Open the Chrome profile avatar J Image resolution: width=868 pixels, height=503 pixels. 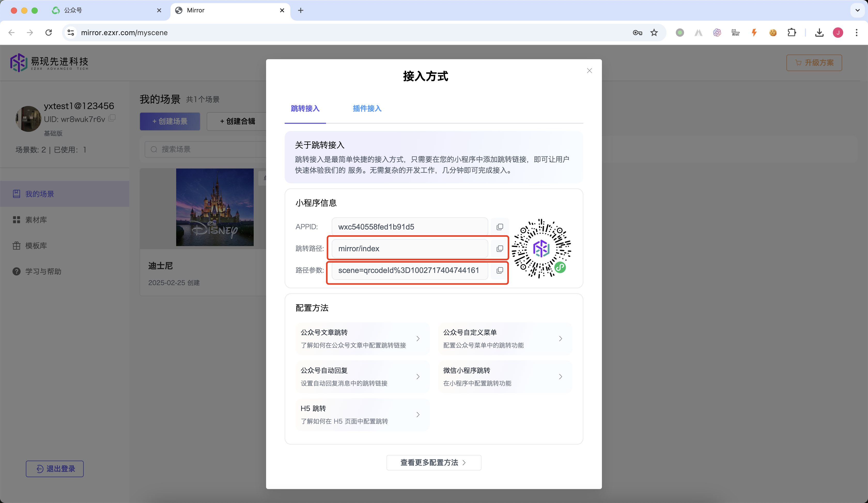pyautogui.click(x=838, y=32)
